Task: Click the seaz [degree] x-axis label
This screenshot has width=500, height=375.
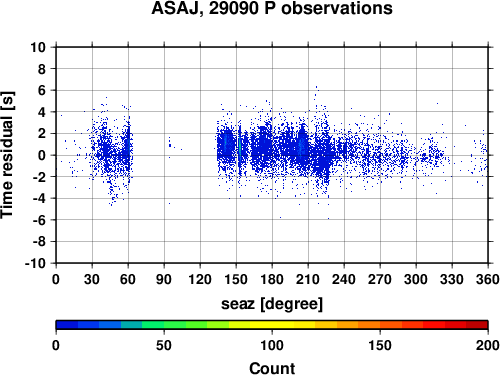Action: click(272, 304)
